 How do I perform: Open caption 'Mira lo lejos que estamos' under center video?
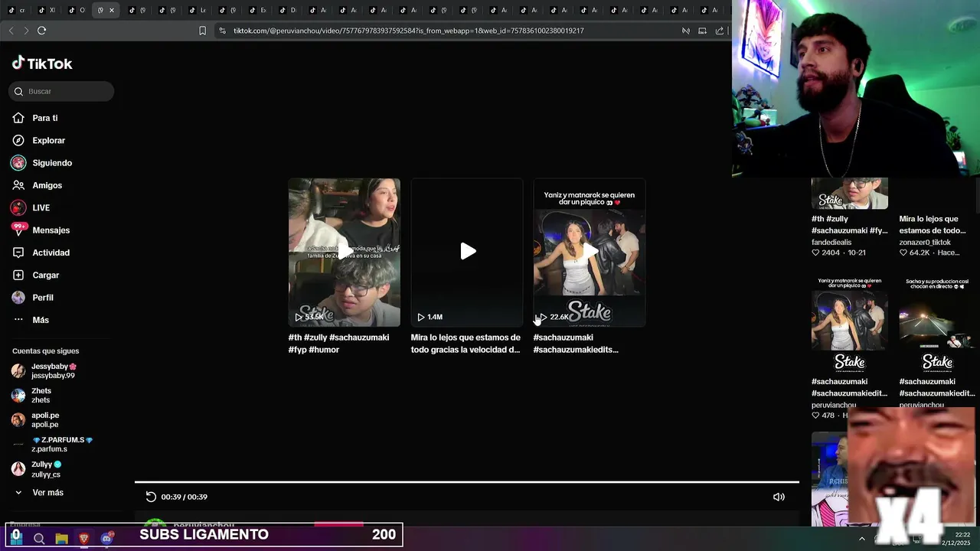point(465,344)
